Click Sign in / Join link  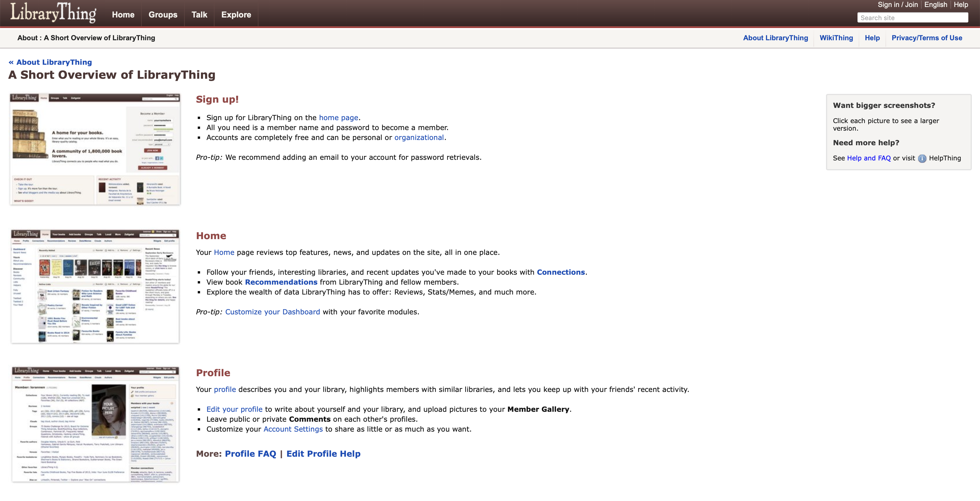pos(897,5)
